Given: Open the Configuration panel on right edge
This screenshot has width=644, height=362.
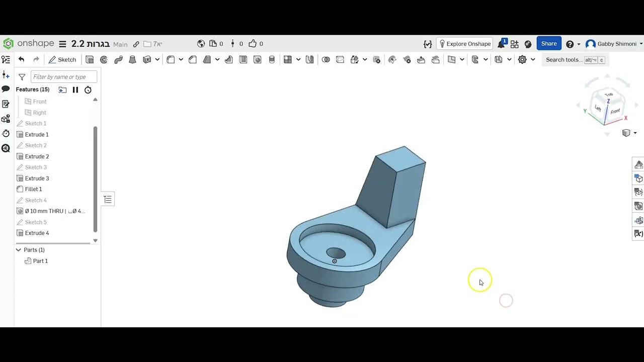Looking at the screenshot, I should tap(638, 178).
